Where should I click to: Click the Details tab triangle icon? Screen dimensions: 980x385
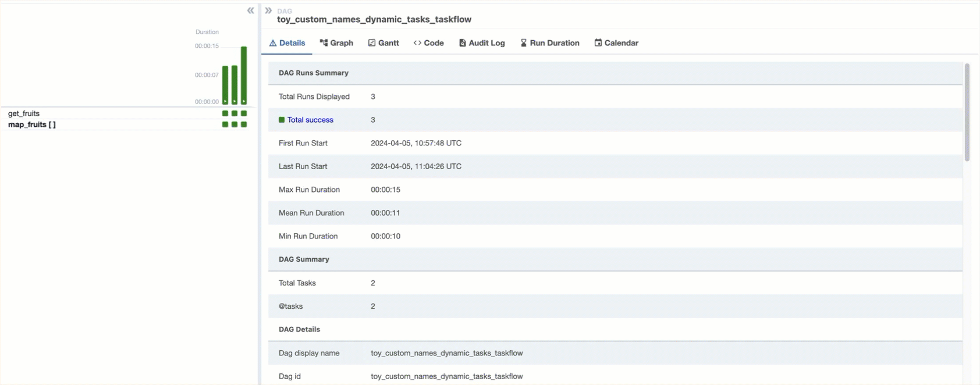point(272,43)
